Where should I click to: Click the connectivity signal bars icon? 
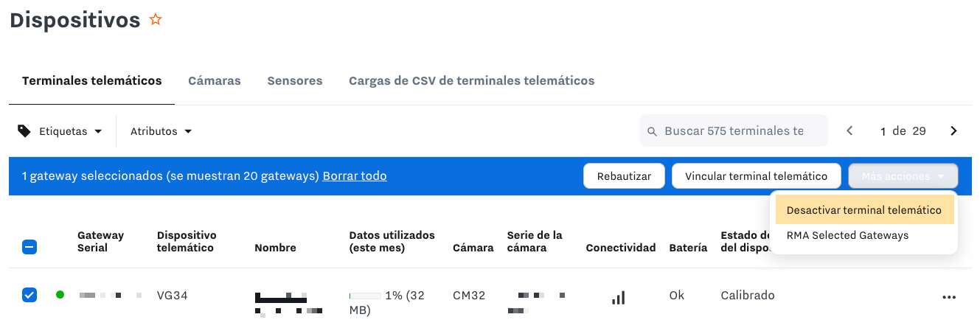[619, 297]
